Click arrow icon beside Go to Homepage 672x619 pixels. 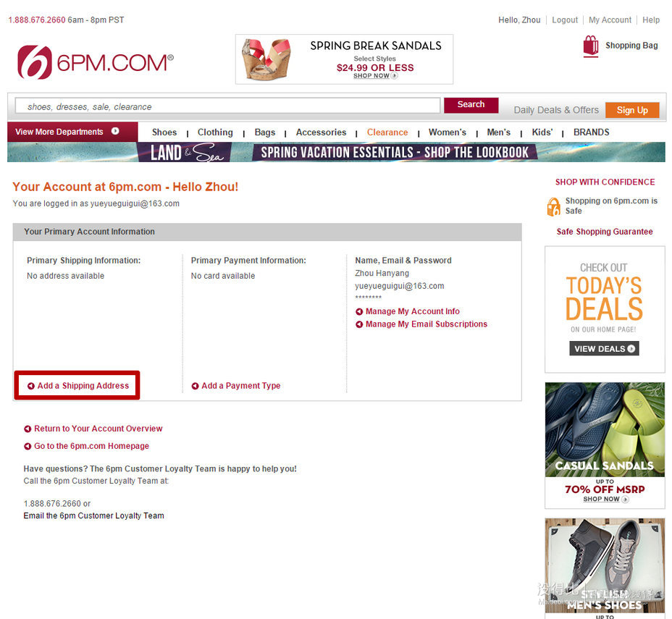pos(28,447)
